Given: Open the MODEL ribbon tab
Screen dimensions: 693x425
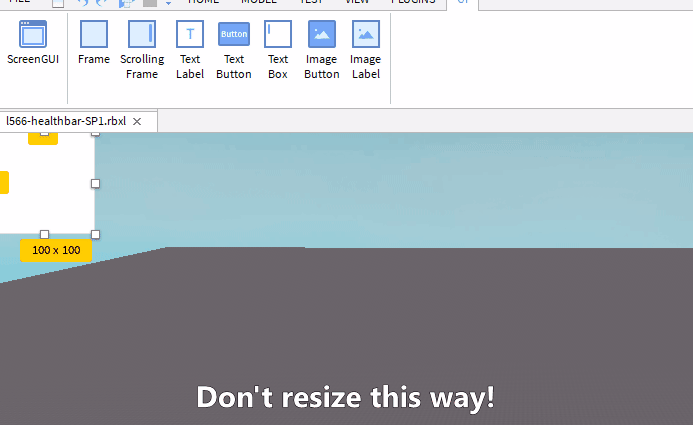Looking at the screenshot, I should [x=259, y=2].
